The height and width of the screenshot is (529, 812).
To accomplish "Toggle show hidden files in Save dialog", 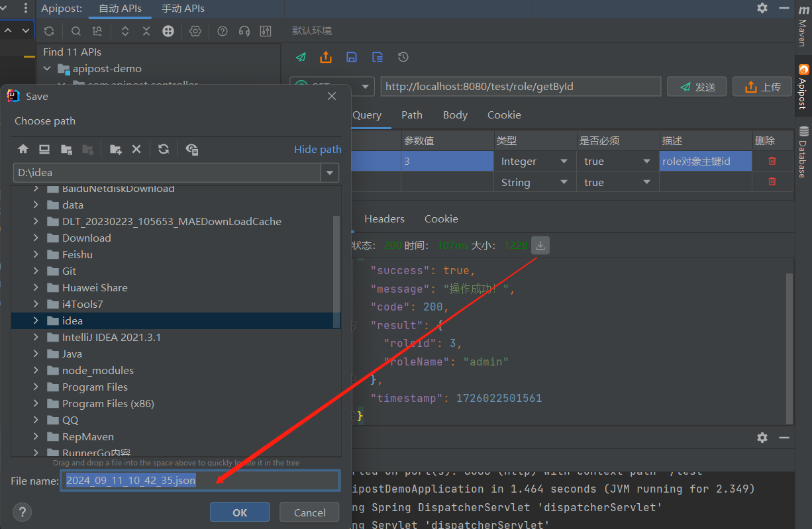I will coord(192,150).
